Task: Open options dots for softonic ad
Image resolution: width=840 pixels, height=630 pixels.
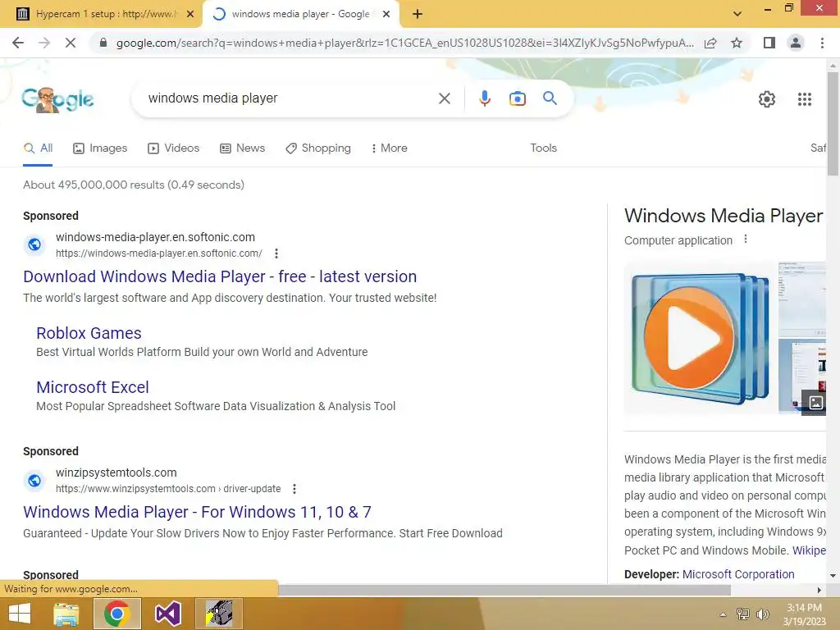Action: (x=276, y=253)
